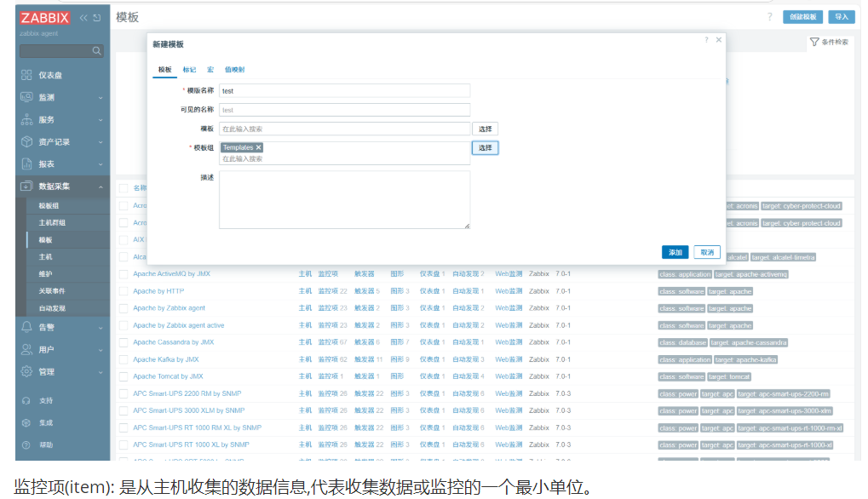Click the page help question mark icon
This screenshot has width=868, height=499.
point(769,16)
